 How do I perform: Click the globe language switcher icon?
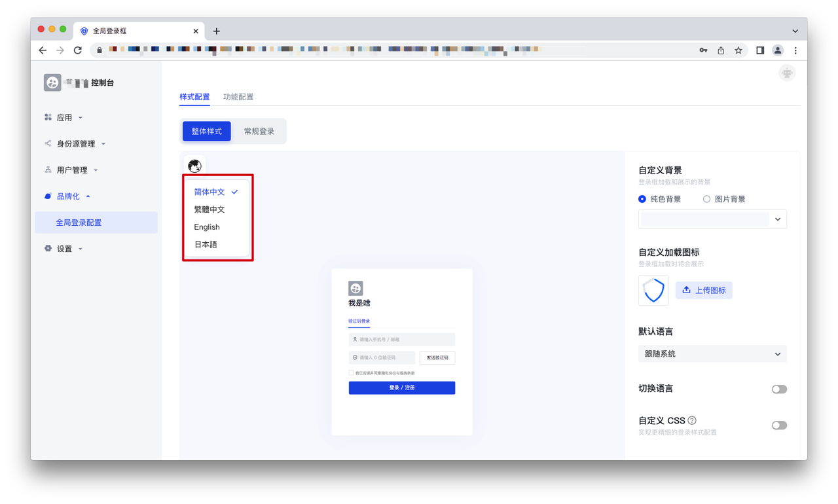coord(194,166)
